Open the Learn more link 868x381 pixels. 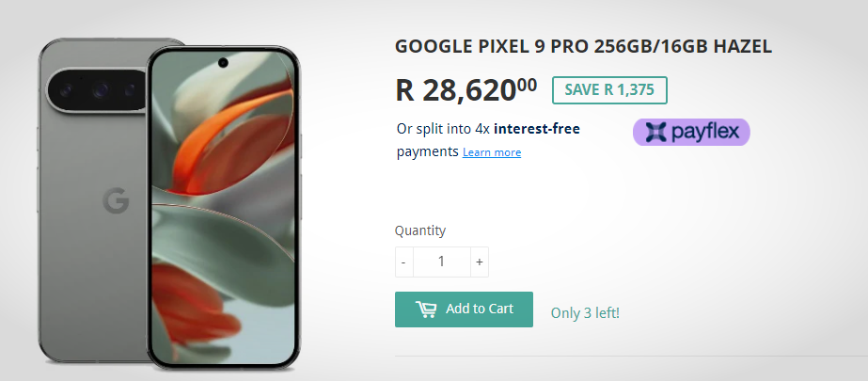(x=491, y=152)
